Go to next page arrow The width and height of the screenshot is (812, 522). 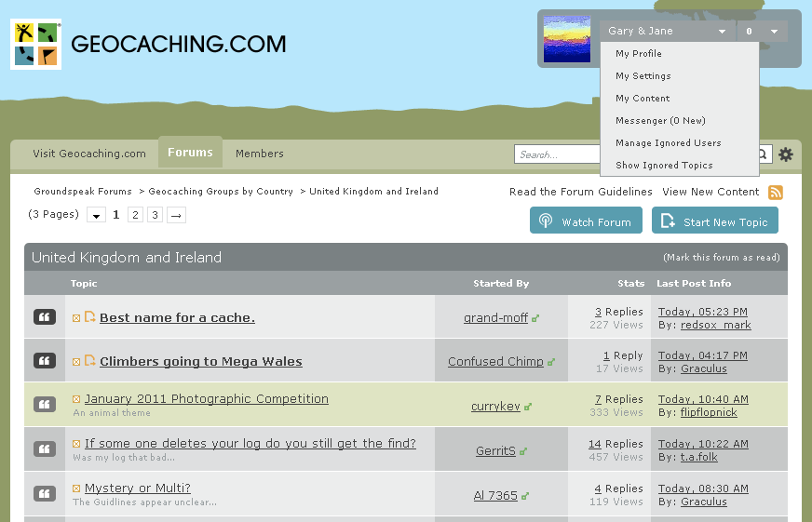click(x=176, y=215)
